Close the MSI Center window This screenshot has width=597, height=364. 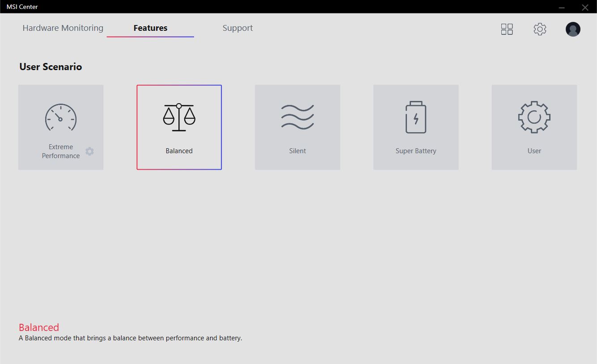(585, 7)
